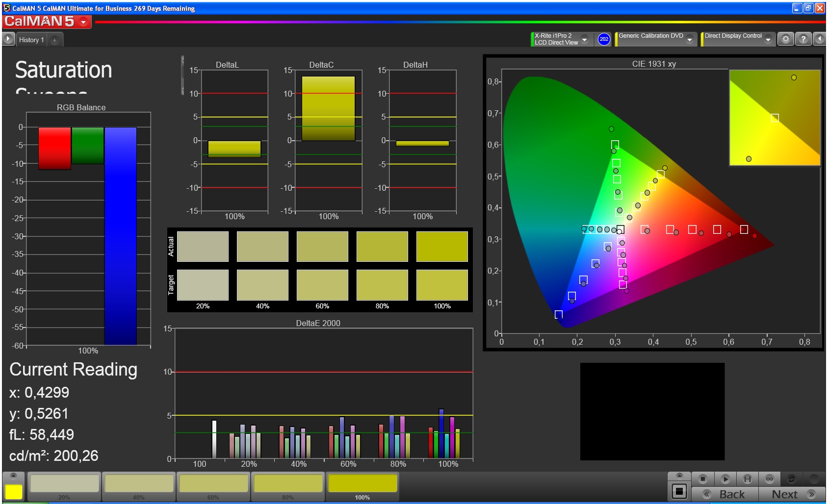The height and width of the screenshot is (504, 828).
Task: Open the Generic Calibration DVD source dropdown
Action: coord(690,39)
